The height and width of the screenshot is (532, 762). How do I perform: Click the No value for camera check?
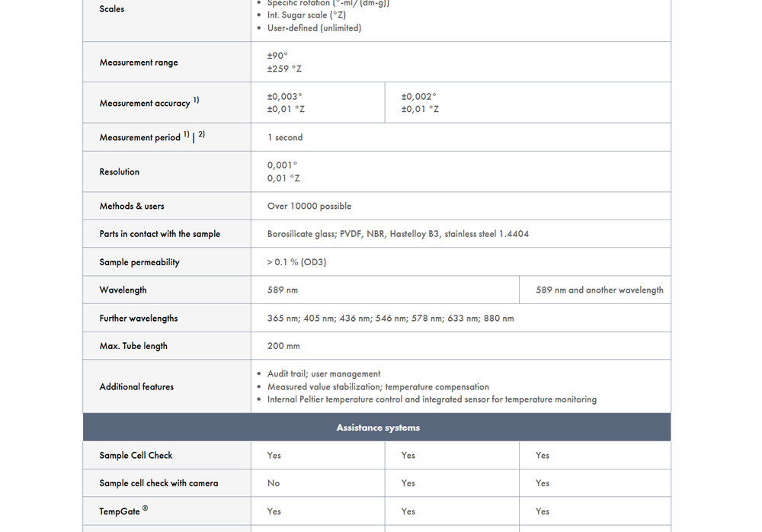pos(274,483)
